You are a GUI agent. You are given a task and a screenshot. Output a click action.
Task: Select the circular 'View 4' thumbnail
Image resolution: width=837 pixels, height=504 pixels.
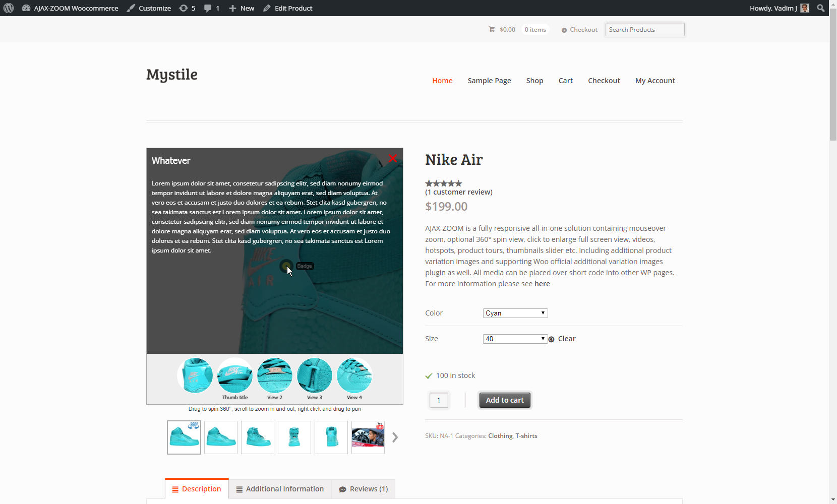point(354,375)
